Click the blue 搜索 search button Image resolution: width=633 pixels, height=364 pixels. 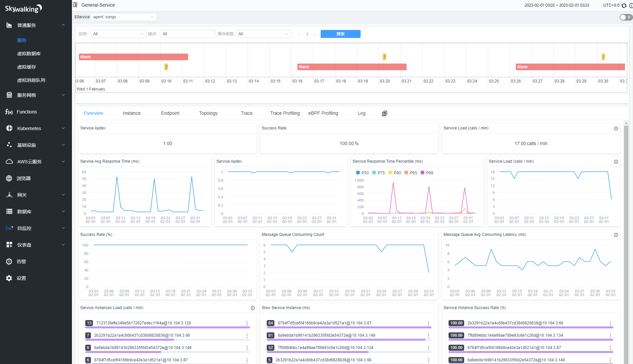(x=340, y=34)
